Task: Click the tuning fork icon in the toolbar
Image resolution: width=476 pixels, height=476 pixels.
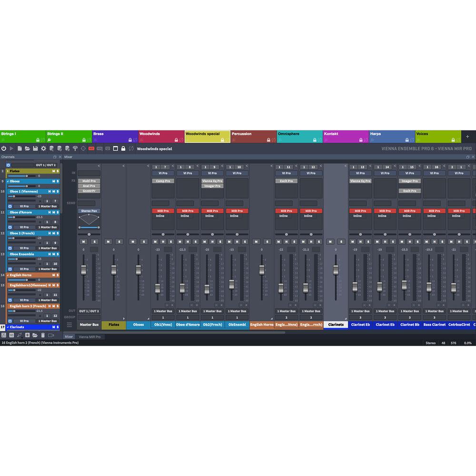Action: 74,149
